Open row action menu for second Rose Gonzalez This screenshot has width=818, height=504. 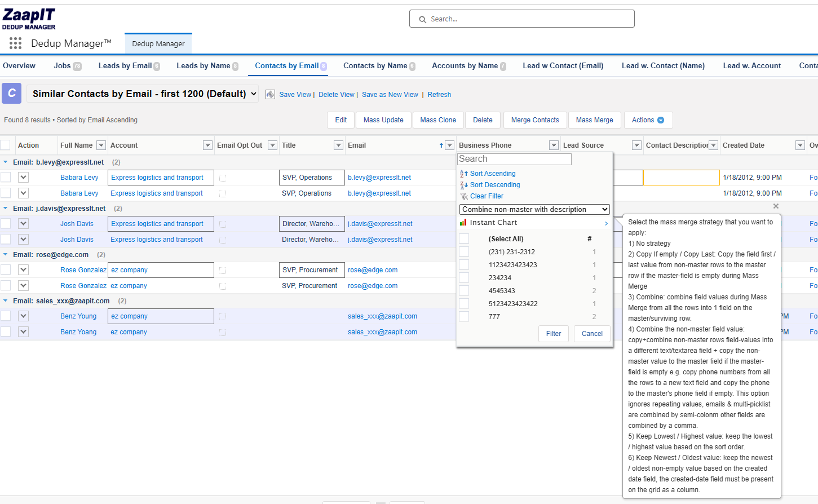(x=23, y=285)
